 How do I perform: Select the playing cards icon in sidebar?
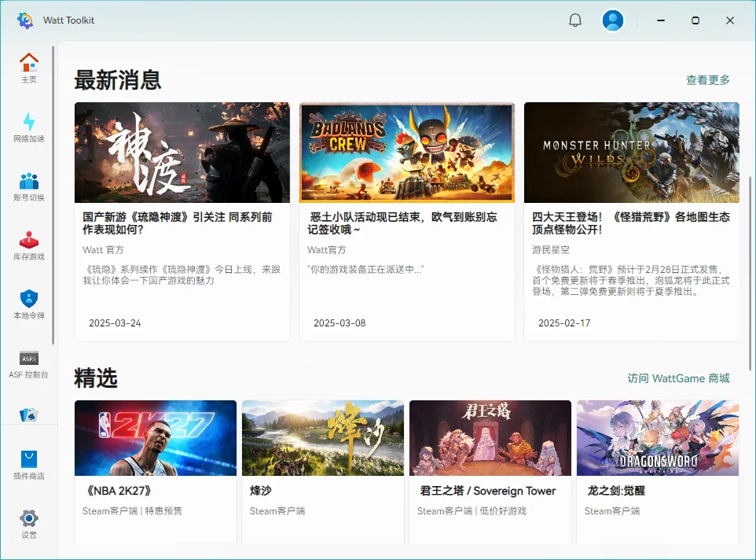[x=29, y=414]
